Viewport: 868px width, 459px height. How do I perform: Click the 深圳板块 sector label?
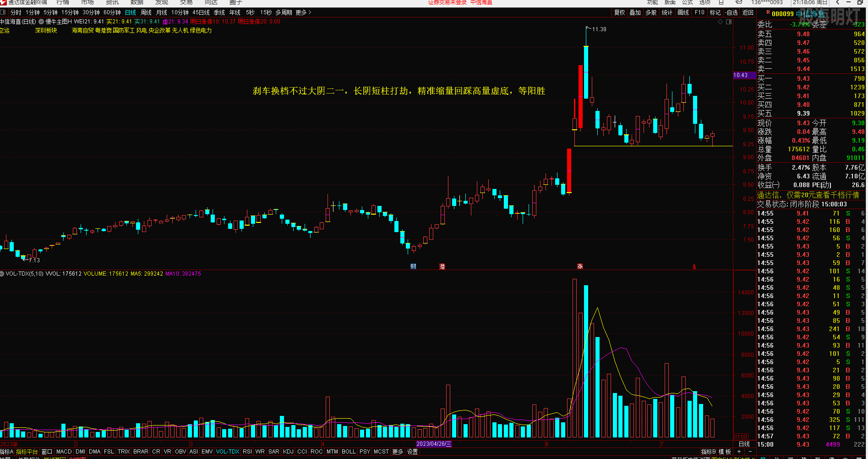[46, 30]
